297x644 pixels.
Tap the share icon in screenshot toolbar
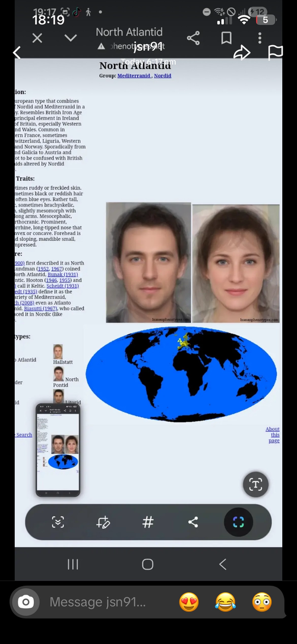point(193,522)
